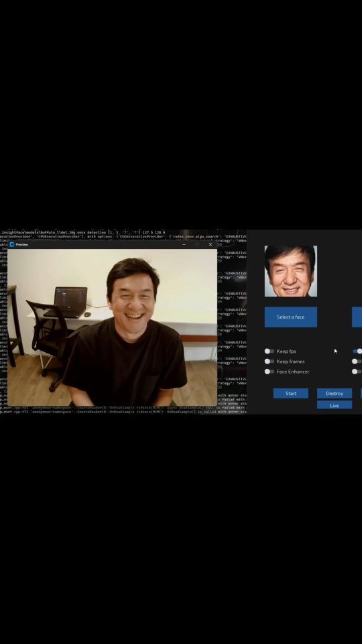Minimize the Preview window

pyautogui.click(x=184, y=244)
